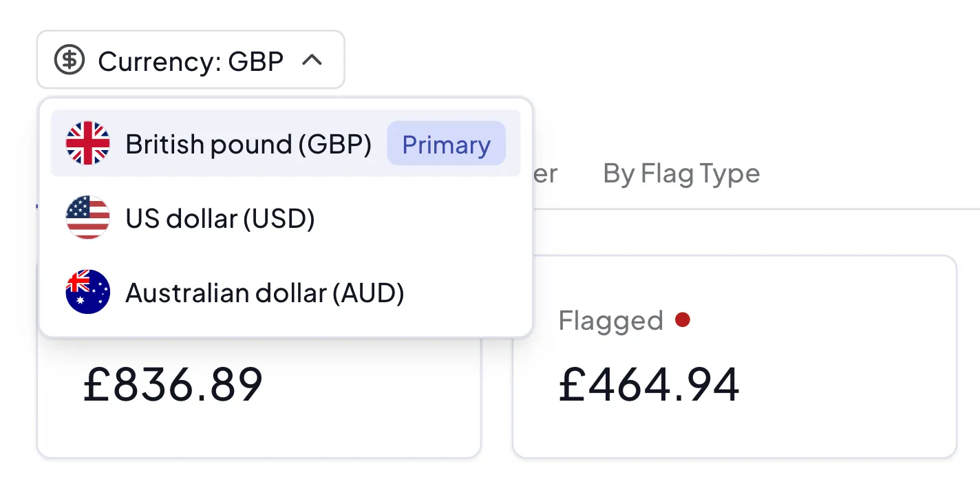Image resolution: width=980 pixels, height=497 pixels.
Task: Select the Australian flag icon
Action: point(87,292)
